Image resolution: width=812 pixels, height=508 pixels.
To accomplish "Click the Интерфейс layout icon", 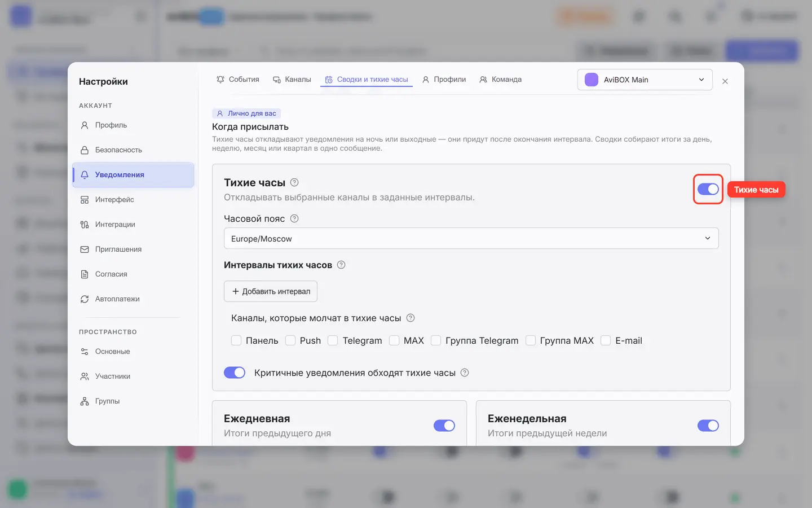I will [x=85, y=200].
